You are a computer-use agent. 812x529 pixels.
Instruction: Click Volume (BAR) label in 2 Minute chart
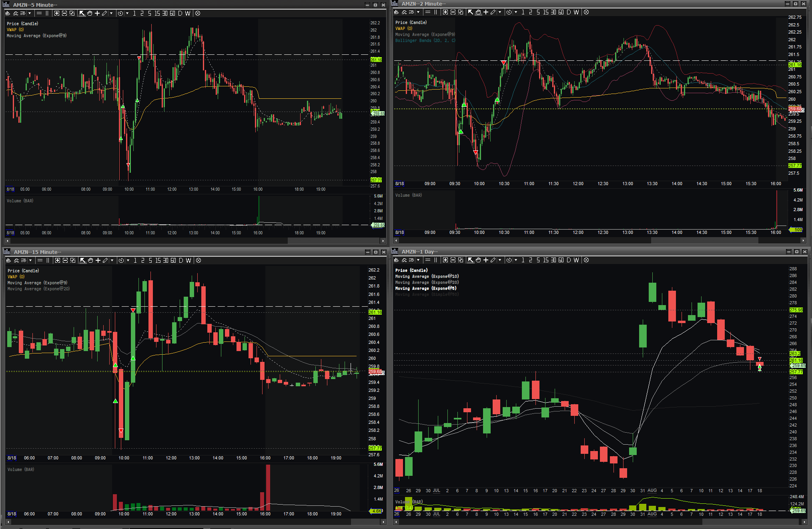point(409,195)
